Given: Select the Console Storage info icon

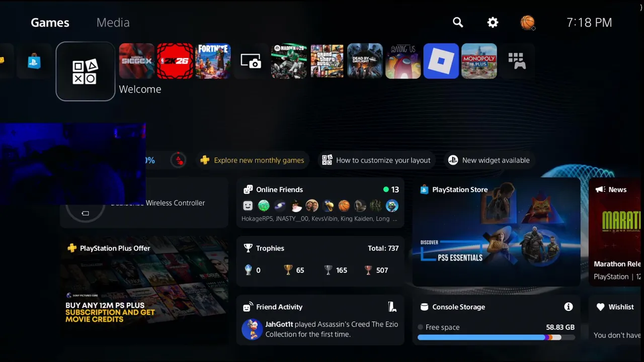Looking at the screenshot, I should pos(569,307).
